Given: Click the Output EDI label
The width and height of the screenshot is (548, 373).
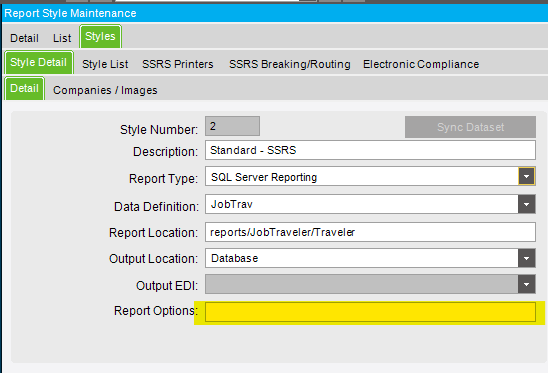Looking at the screenshot, I should pos(167,286).
